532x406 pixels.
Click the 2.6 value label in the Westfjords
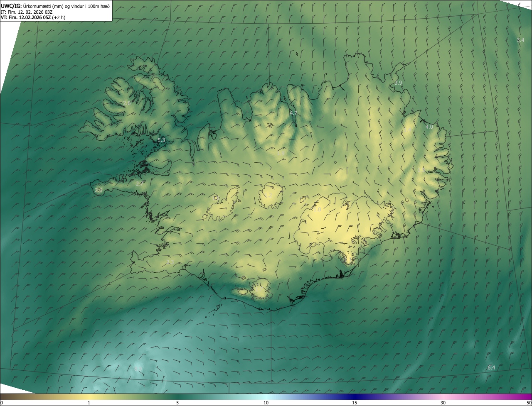[127, 103]
